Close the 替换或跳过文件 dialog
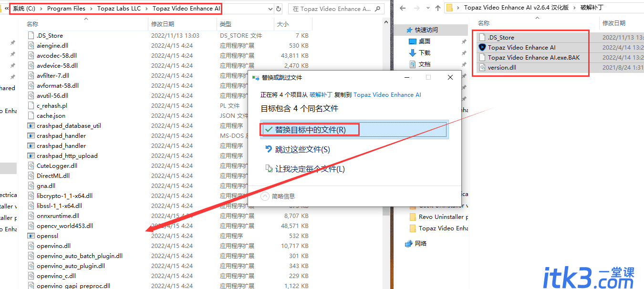644x289 pixels. (450, 77)
